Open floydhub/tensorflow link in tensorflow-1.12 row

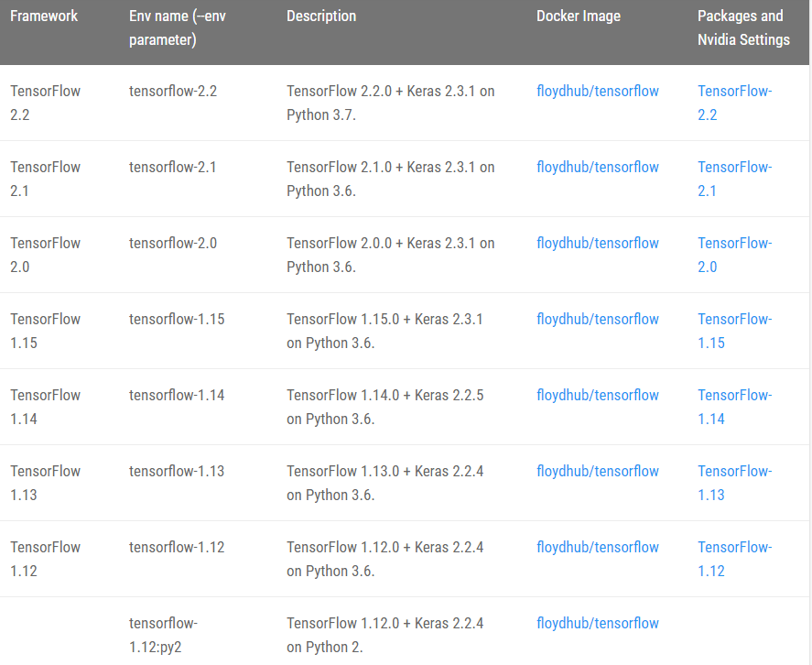tap(598, 548)
